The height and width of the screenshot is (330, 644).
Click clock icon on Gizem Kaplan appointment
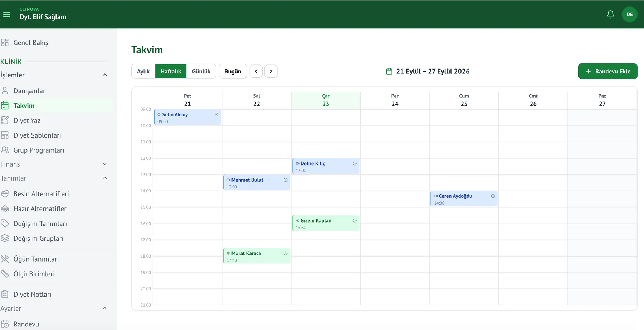click(355, 221)
